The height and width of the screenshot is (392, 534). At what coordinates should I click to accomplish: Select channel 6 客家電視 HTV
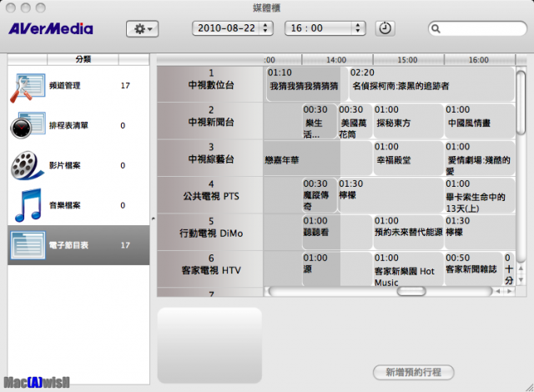click(210, 269)
